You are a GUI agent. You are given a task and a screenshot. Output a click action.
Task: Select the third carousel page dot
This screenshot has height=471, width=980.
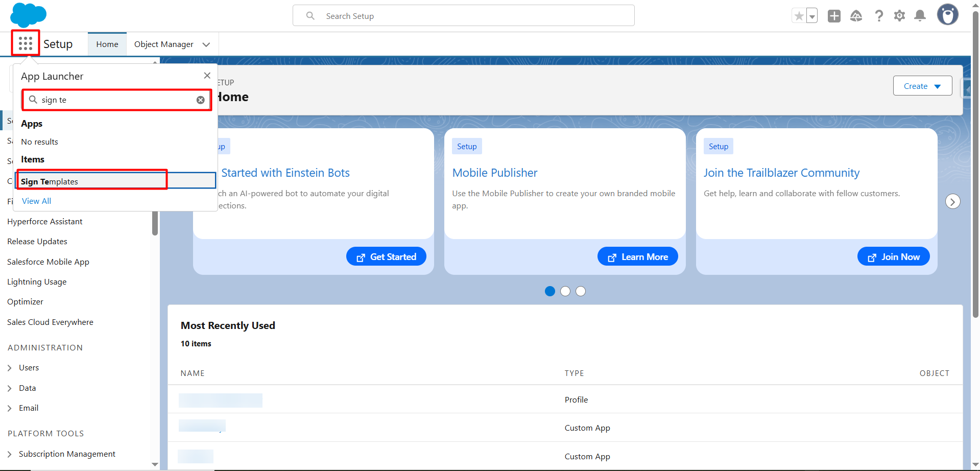pos(581,291)
